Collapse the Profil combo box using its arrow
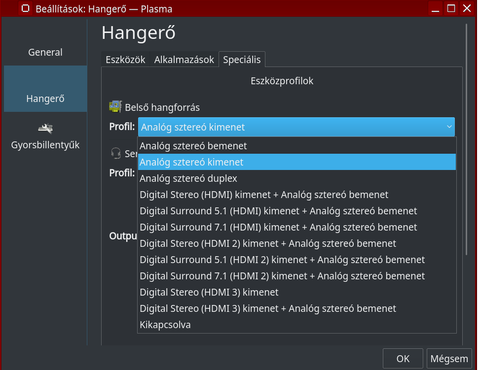Viewport: 480px width, 370px height. click(449, 127)
